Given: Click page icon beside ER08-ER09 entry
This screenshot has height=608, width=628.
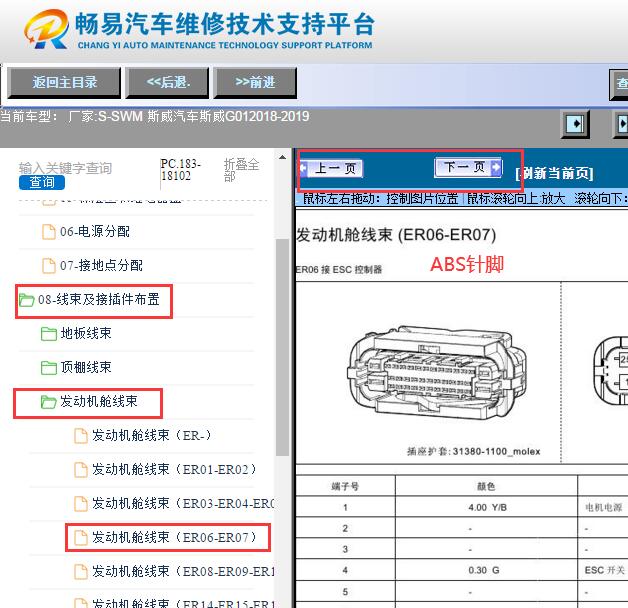Looking at the screenshot, I should (x=81, y=572).
